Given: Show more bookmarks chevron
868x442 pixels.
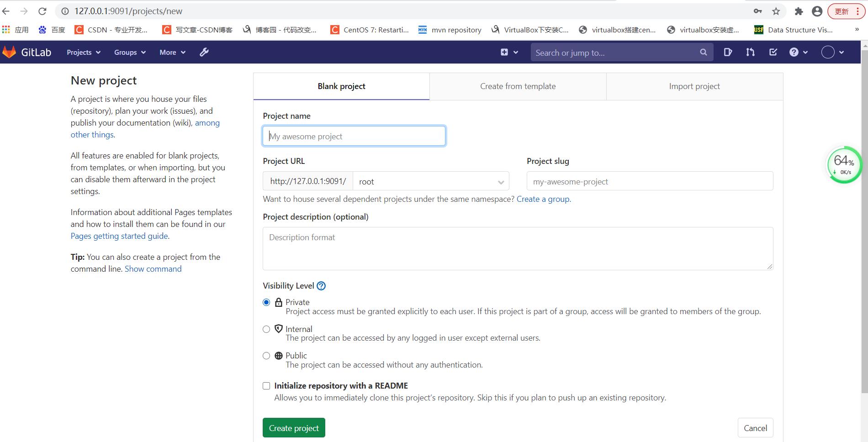Looking at the screenshot, I should [x=857, y=29].
